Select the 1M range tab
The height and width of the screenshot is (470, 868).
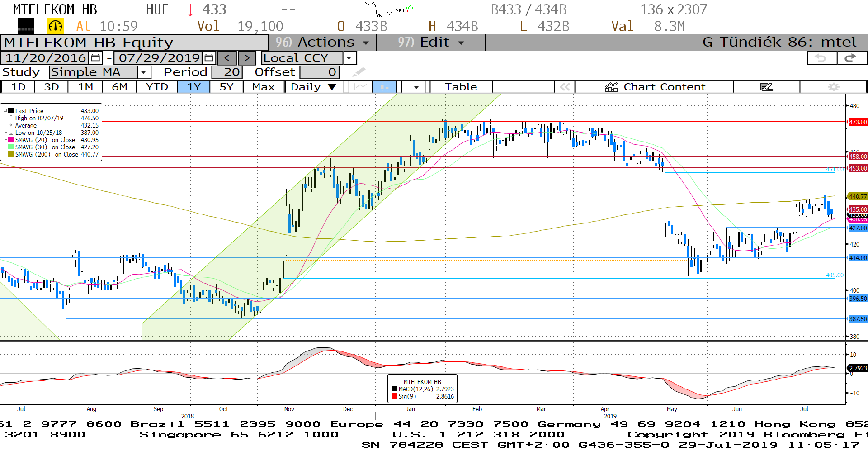[85, 87]
